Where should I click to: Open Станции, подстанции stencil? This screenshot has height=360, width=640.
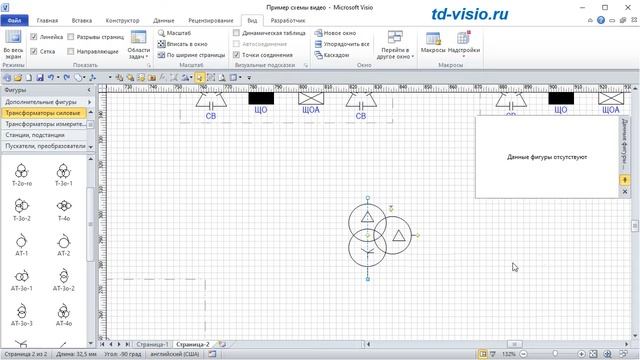click(x=45, y=135)
